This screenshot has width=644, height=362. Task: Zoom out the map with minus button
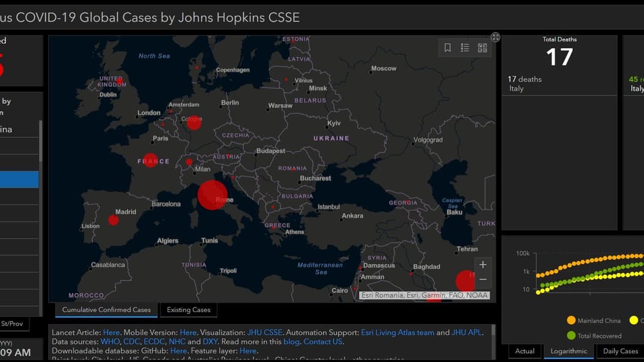483,280
